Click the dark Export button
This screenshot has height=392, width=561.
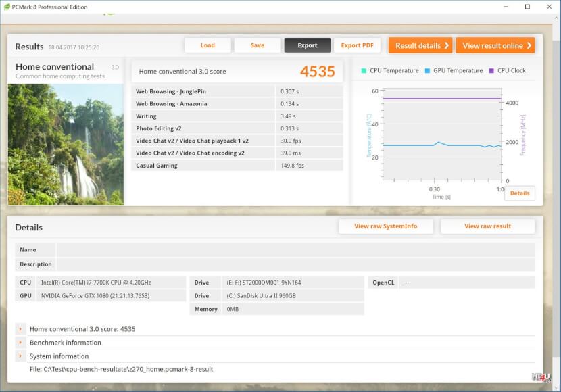(308, 45)
